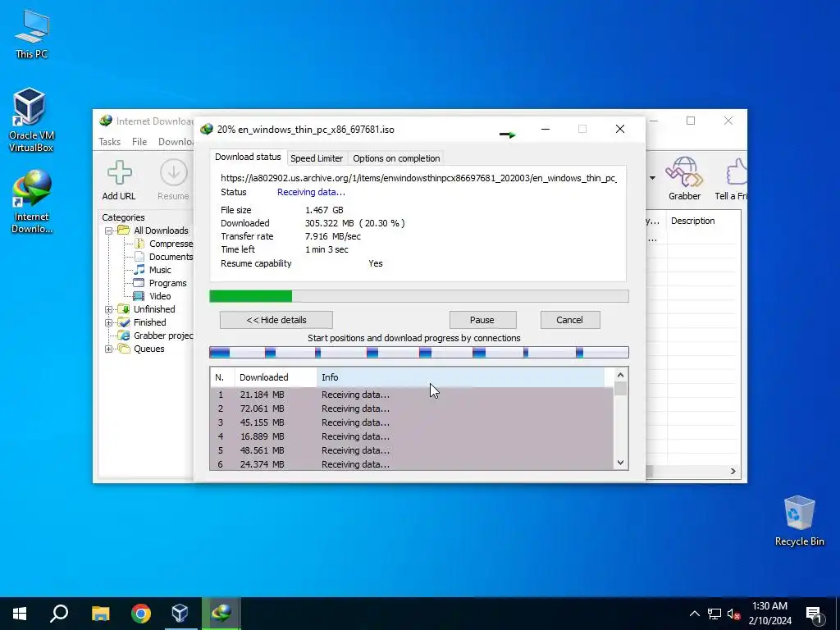The width and height of the screenshot is (840, 630).
Task: Open Oracle VM VirtualBox desktop shortcut
Action: tap(30, 120)
